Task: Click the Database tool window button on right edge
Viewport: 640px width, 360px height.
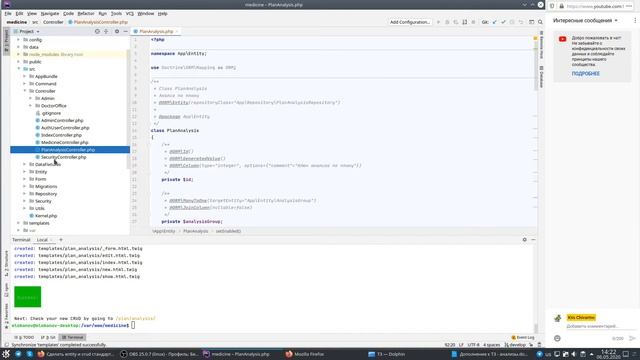Action: pyautogui.click(x=541, y=77)
